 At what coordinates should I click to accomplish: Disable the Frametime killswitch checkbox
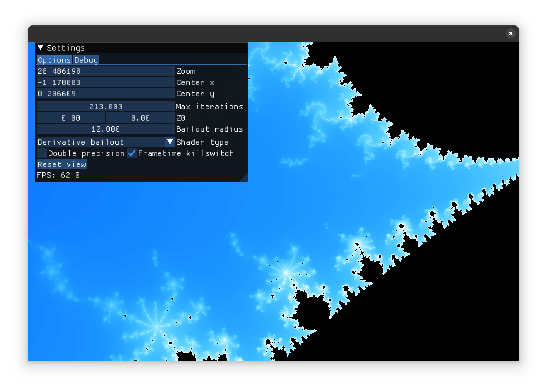[132, 153]
